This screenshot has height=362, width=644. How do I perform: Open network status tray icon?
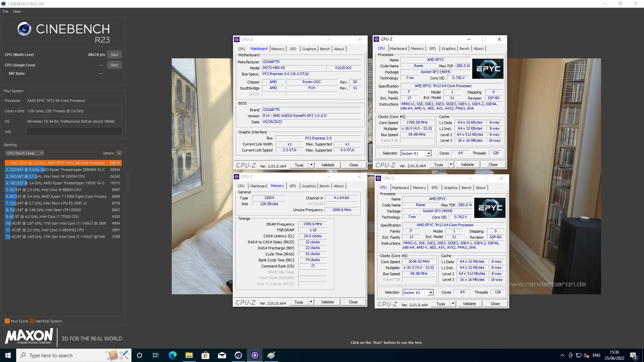tap(579, 355)
